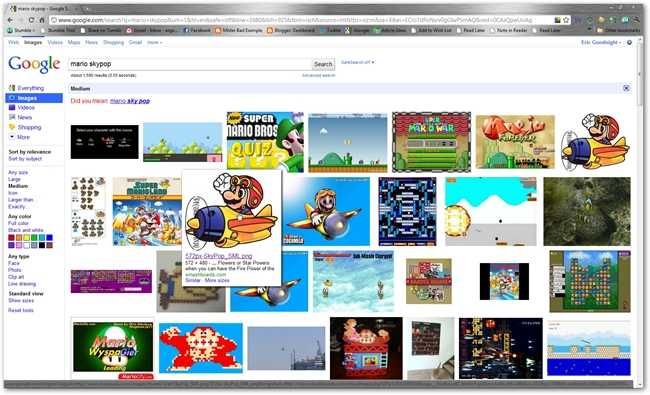Switch to Web in top navigation
The width and height of the screenshot is (650, 395).
(13, 42)
